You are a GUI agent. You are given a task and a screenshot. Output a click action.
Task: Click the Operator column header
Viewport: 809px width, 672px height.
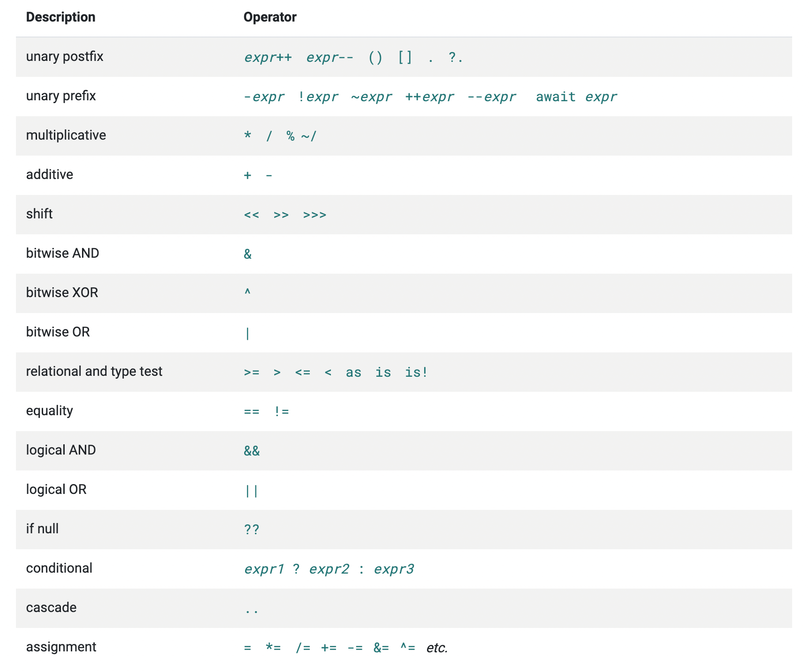[x=270, y=17]
